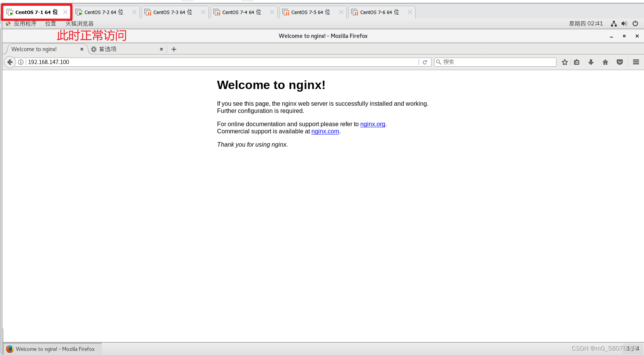644x355 pixels.
Task: Close the CentOS 7-5 64 位 VM tab
Action: (x=341, y=12)
